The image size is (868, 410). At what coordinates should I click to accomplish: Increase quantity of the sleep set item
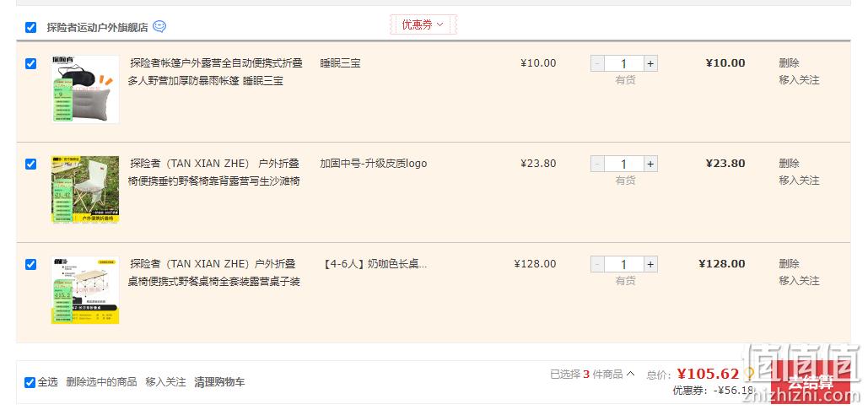coord(650,63)
